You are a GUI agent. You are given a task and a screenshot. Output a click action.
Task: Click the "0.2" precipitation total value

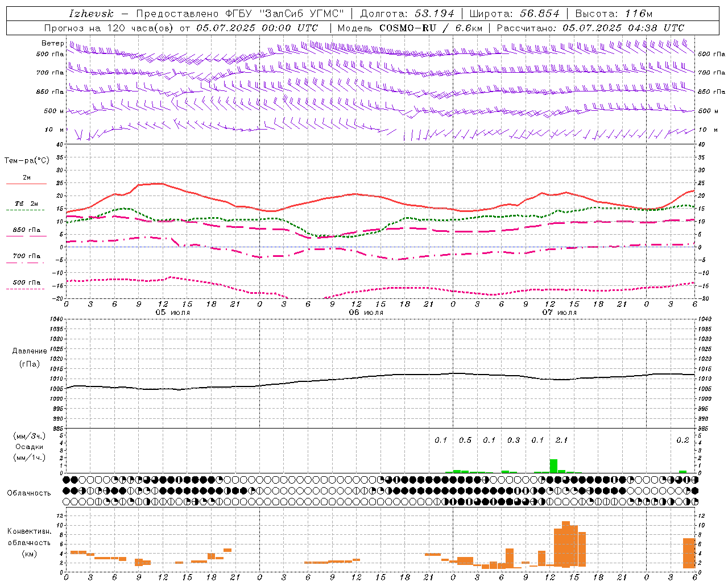click(682, 440)
